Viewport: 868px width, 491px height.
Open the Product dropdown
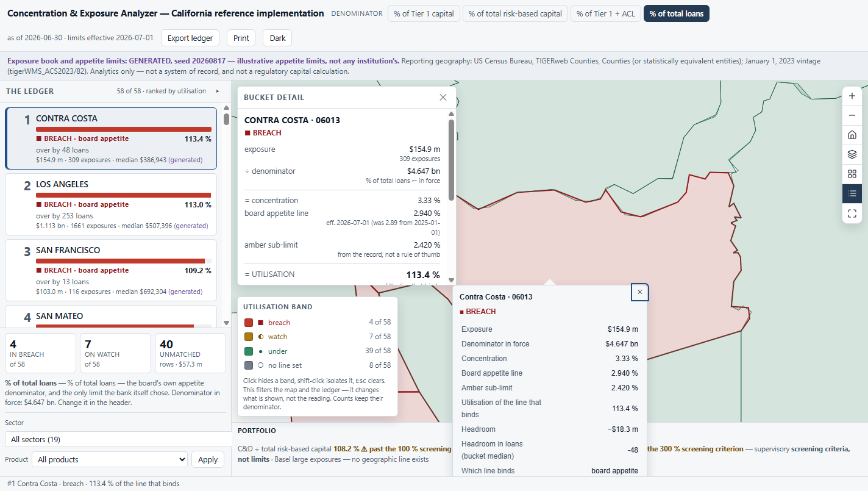(109, 459)
